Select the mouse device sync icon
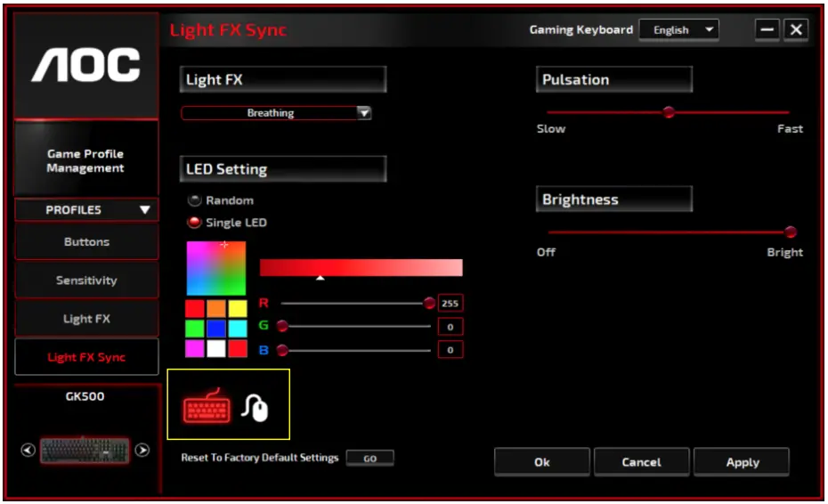Image resolution: width=828 pixels, height=504 pixels. (x=255, y=408)
